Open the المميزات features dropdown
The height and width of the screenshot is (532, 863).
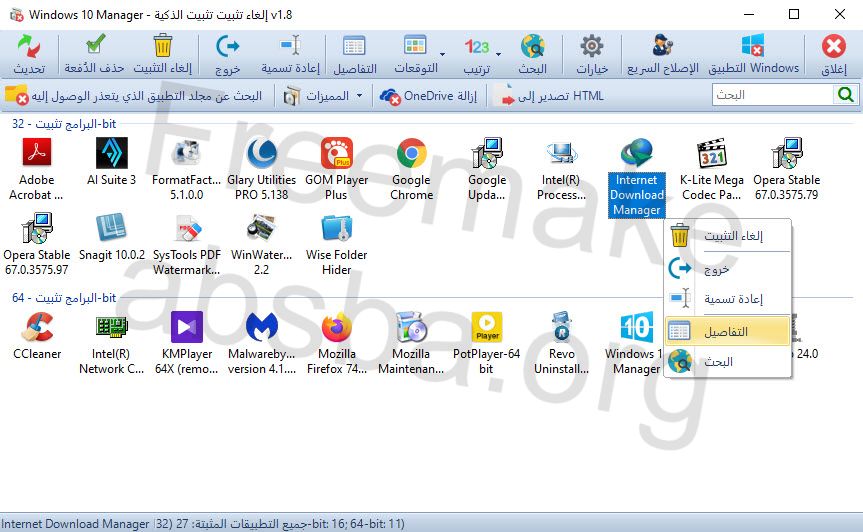point(323,96)
